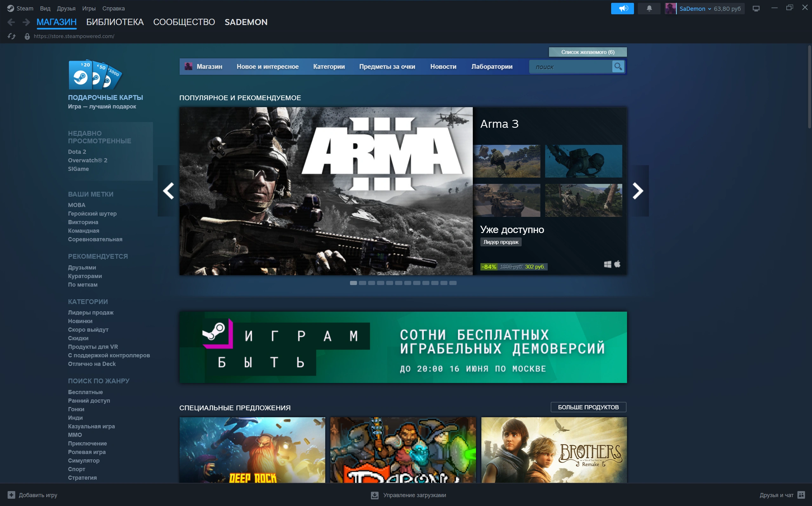Open the Вид menu
This screenshot has height=506, width=812.
[x=45, y=8]
